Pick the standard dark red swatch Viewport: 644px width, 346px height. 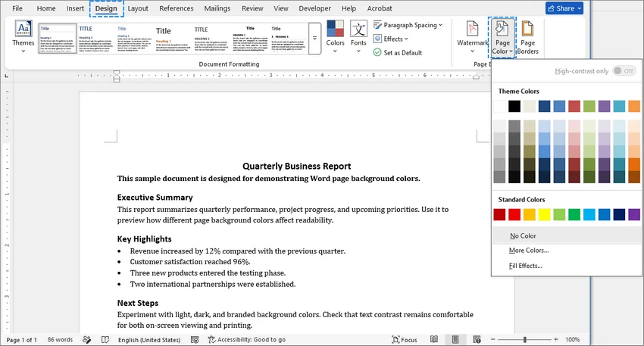pyautogui.click(x=499, y=215)
